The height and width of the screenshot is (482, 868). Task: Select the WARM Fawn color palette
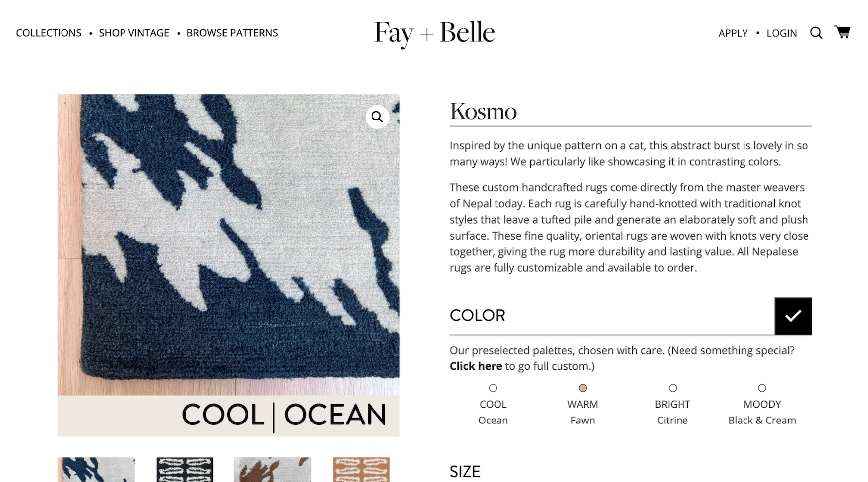583,388
